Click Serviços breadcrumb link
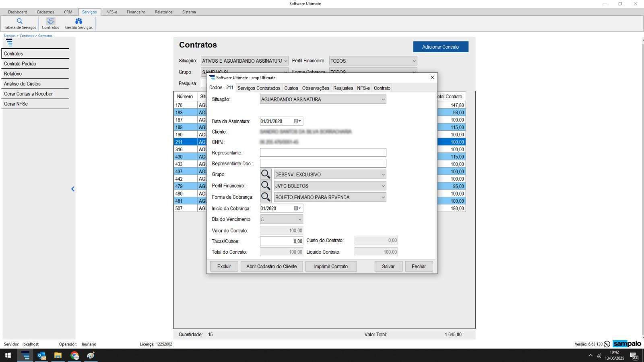The height and width of the screenshot is (362, 644). (10, 36)
